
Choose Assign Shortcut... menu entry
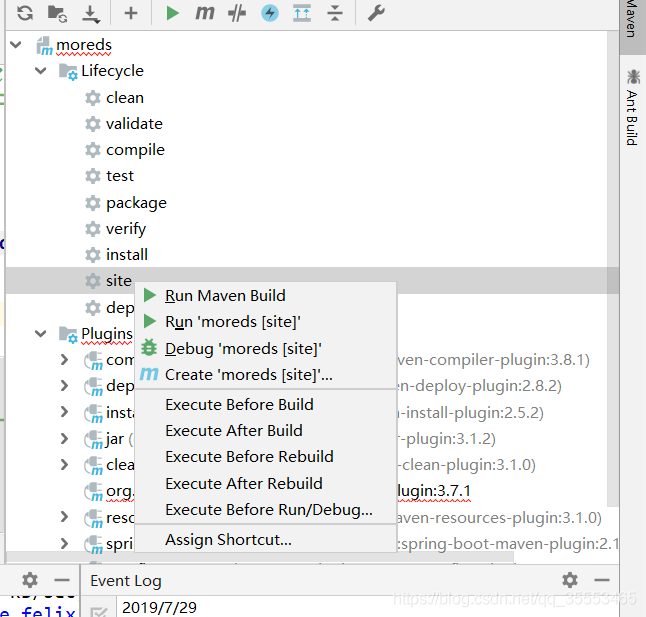click(x=266, y=540)
